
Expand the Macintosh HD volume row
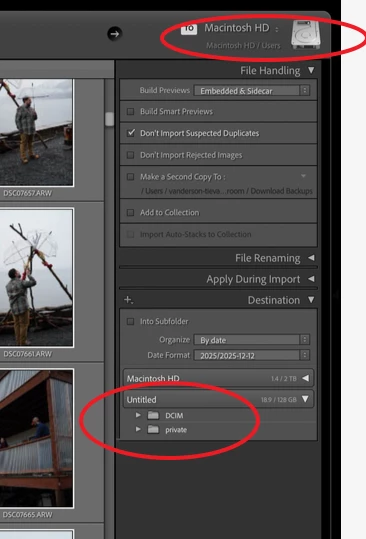click(305, 378)
